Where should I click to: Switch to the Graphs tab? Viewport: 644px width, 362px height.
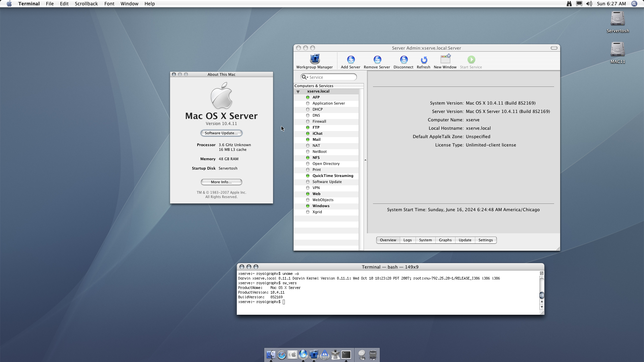(x=445, y=240)
